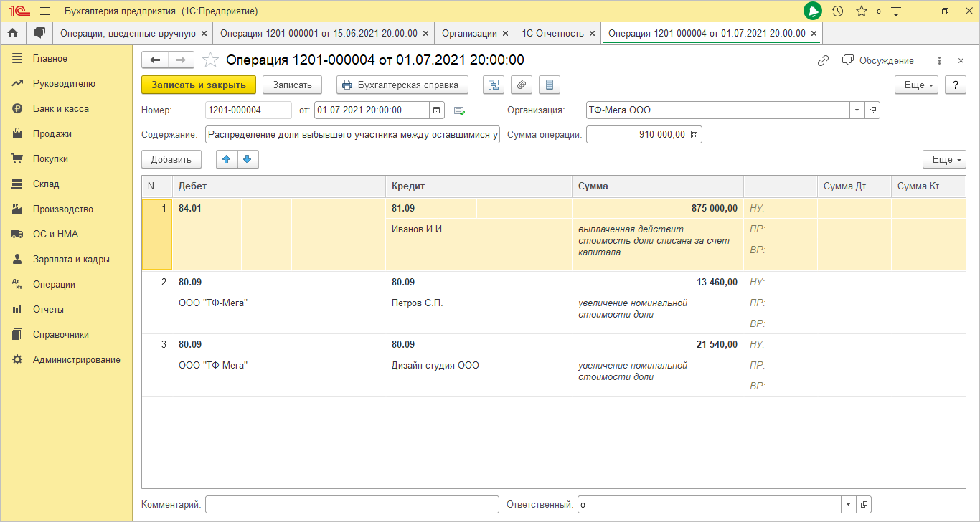Click the document posting status icon
The width and height of the screenshot is (980, 522).
click(460, 110)
